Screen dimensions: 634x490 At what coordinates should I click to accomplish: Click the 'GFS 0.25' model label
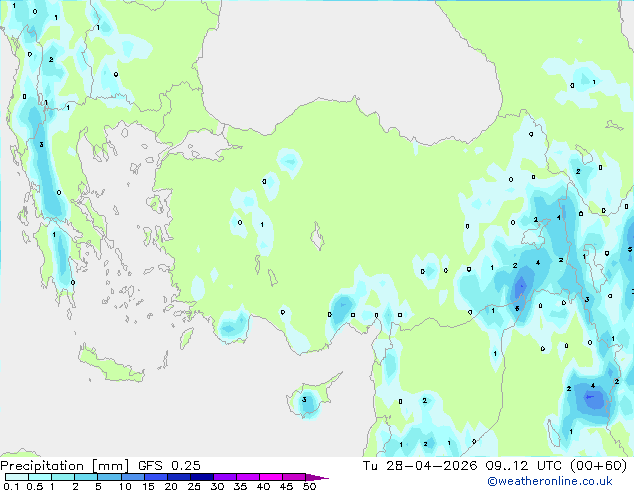(x=169, y=466)
